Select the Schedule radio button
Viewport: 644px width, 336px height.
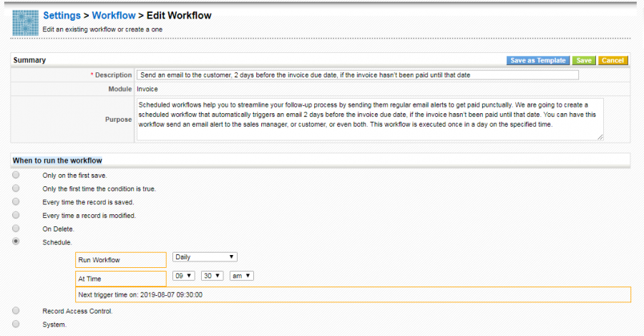[16, 243]
